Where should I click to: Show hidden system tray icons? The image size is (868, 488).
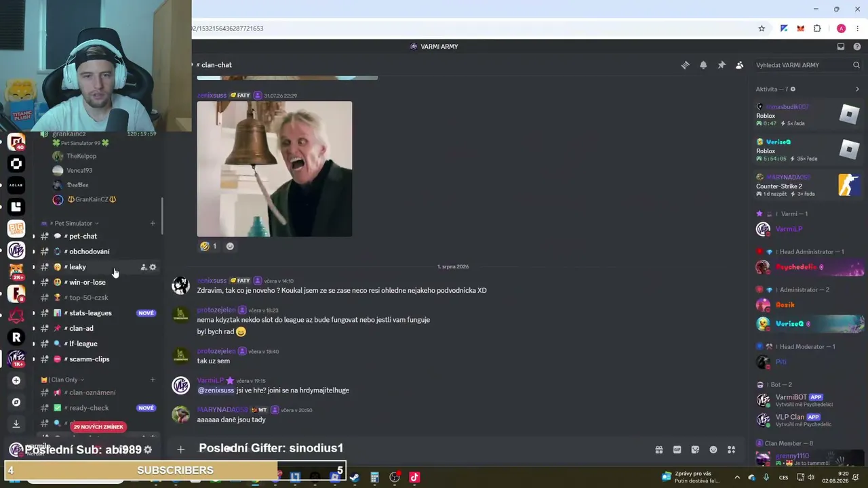737,477
